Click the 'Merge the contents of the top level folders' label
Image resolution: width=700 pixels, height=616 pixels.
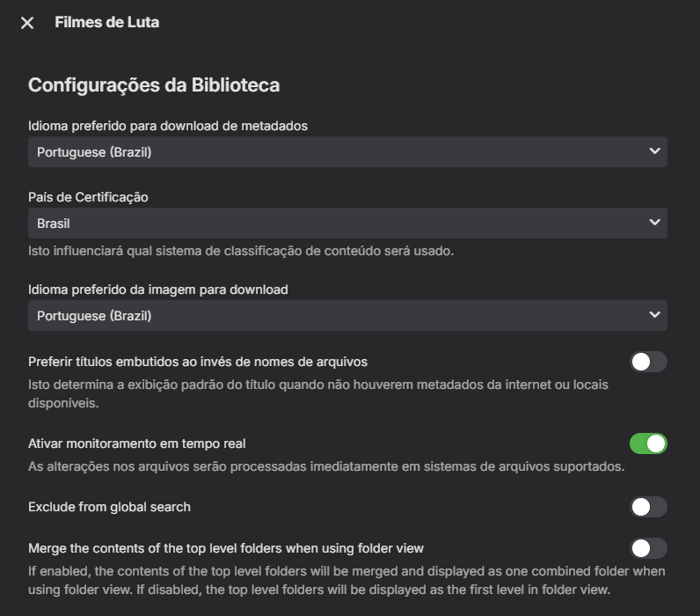pyautogui.click(x=226, y=548)
